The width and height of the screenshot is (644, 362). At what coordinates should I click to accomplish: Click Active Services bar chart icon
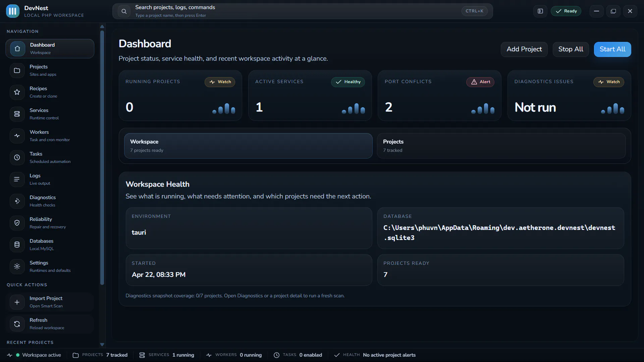353,109
